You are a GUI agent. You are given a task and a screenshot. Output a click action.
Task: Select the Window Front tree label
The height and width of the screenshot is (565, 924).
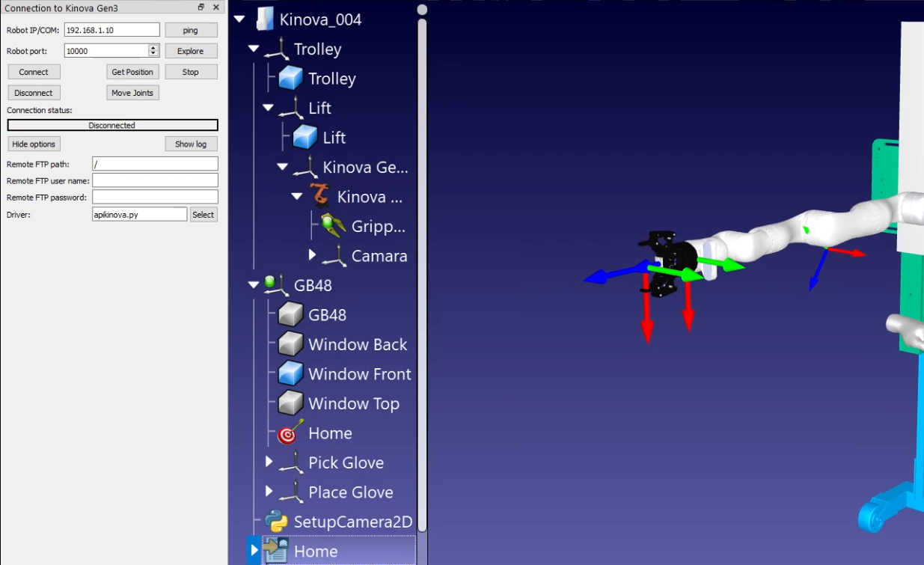pos(360,374)
